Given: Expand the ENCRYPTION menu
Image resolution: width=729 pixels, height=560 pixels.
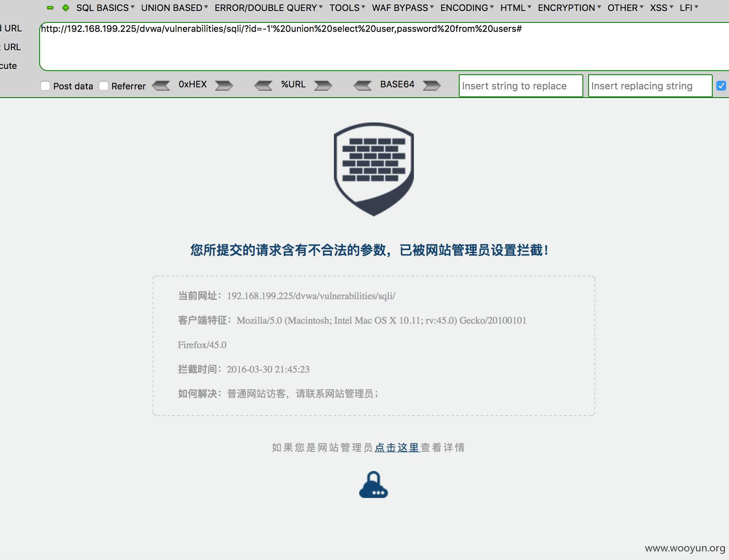Looking at the screenshot, I should click(x=569, y=8).
